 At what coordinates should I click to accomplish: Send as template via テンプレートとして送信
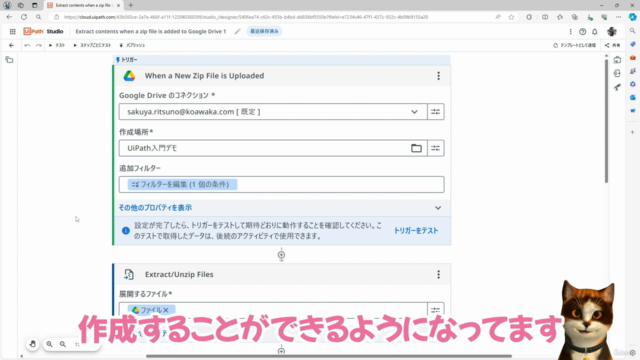click(x=575, y=45)
